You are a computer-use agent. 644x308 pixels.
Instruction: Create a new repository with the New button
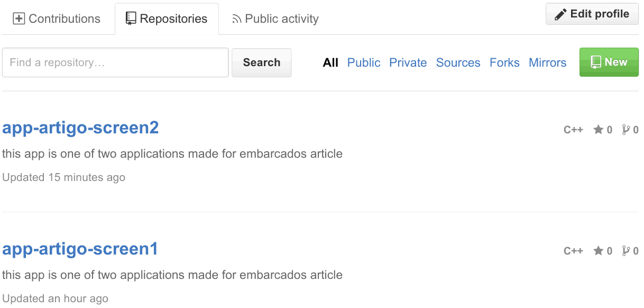[x=609, y=62]
